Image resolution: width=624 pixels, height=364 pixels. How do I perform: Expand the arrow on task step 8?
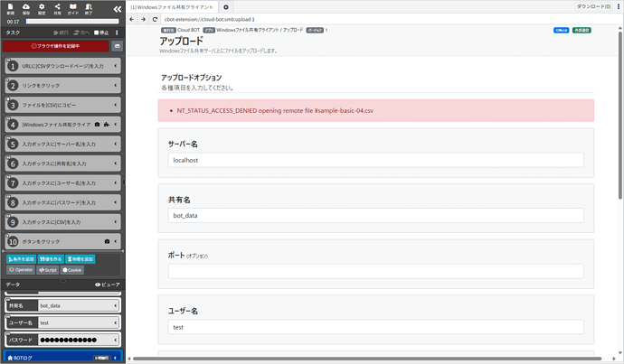[116, 202]
